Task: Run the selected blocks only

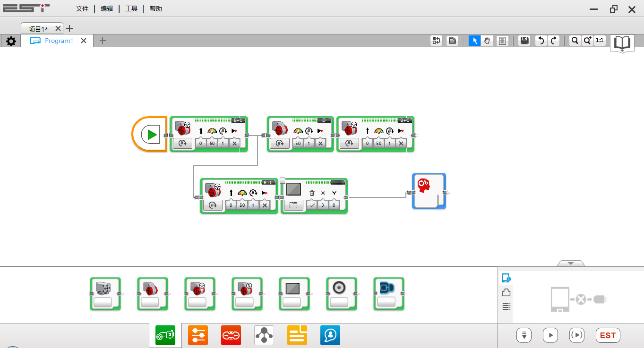Action: point(577,335)
